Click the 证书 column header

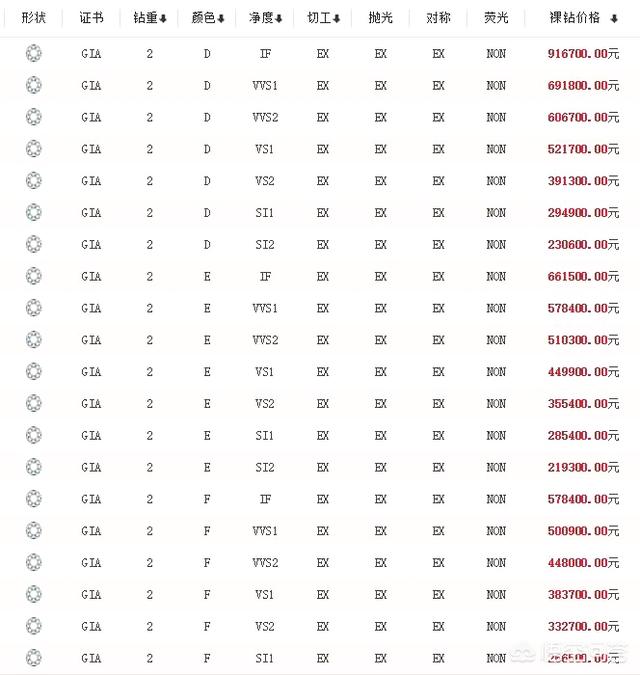click(91, 18)
